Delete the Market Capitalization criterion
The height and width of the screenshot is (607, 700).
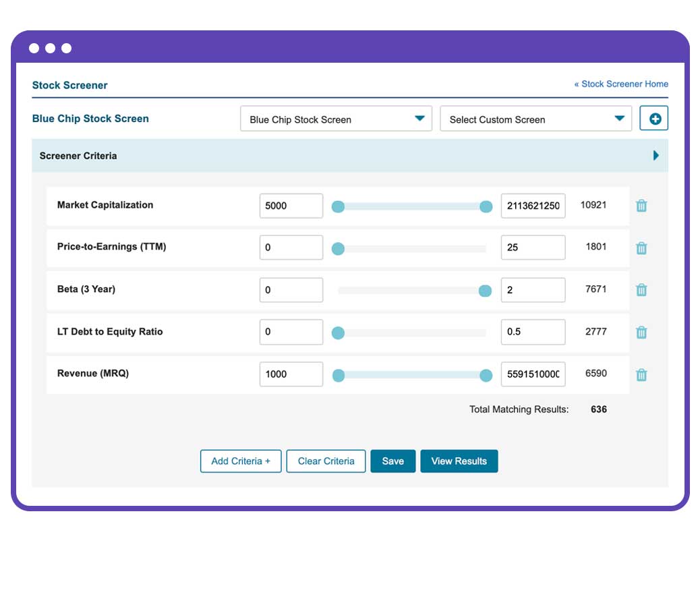coord(641,206)
